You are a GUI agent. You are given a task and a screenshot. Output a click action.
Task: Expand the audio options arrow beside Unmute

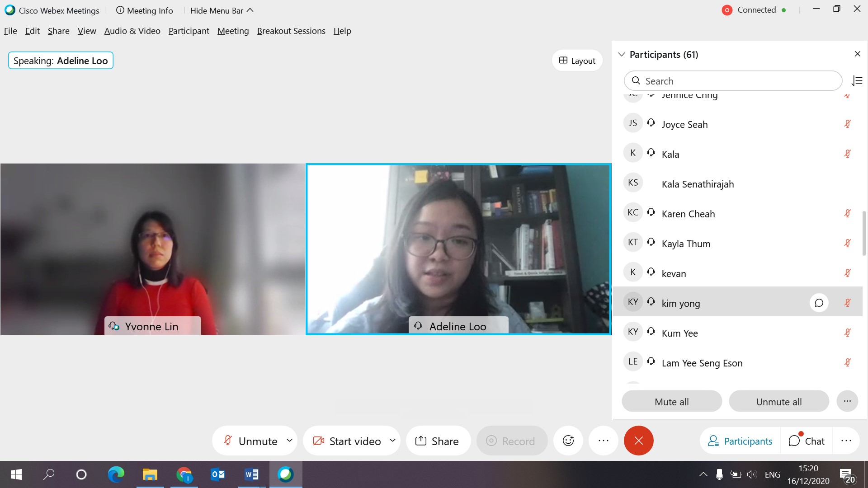289,441
